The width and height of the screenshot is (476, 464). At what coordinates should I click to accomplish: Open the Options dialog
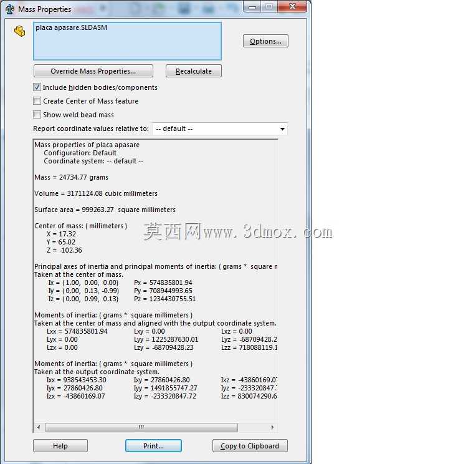coord(265,41)
